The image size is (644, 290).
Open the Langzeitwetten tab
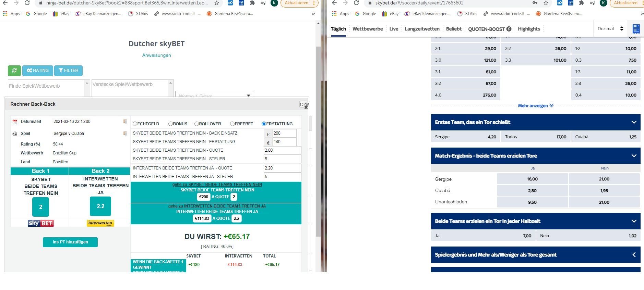(x=422, y=29)
